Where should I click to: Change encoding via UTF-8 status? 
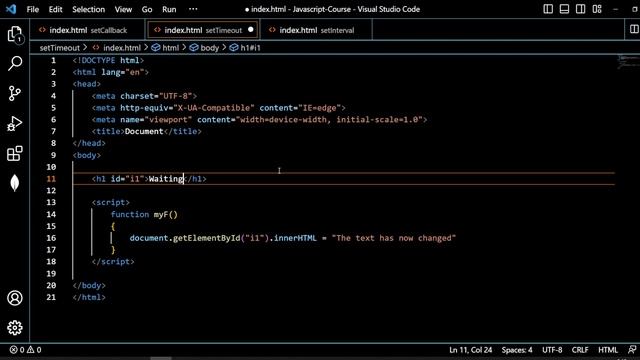(552, 350)
